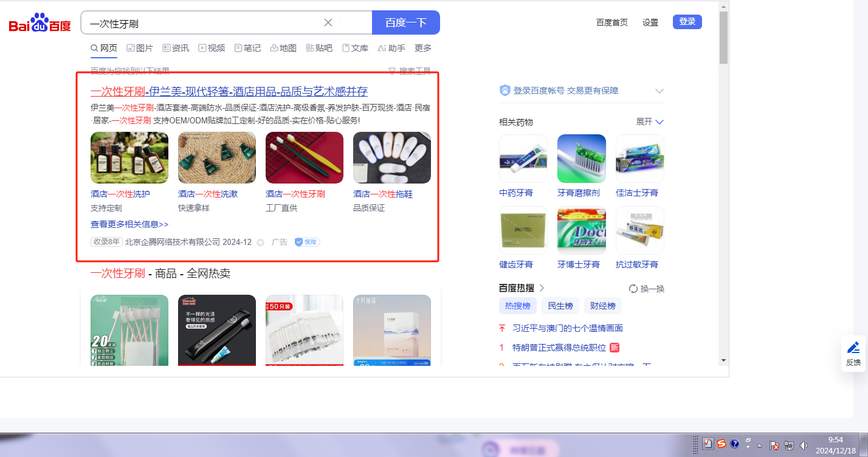This screenshot has width=868, height=457.
Task: Switch to the 财经榜 tab
Action: pos(603,306)
